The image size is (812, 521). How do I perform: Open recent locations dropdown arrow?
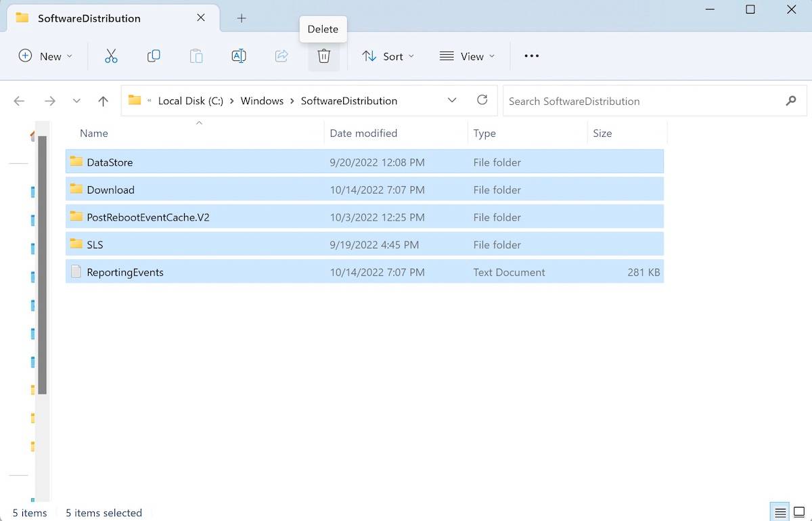point(76,101)
